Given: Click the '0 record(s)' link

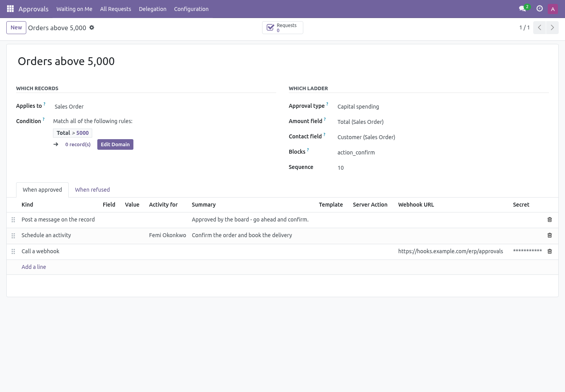Looking at the screenshot, I should 78,145.
